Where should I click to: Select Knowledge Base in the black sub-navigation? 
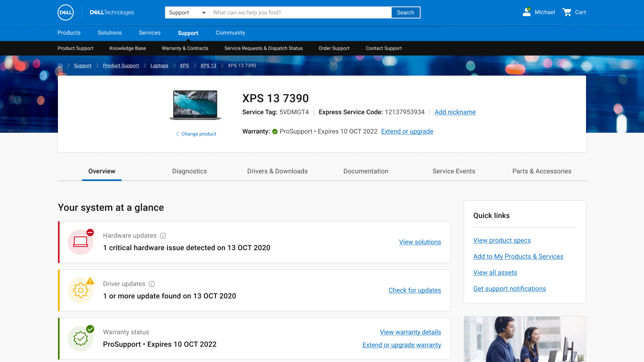coord(128,48)
